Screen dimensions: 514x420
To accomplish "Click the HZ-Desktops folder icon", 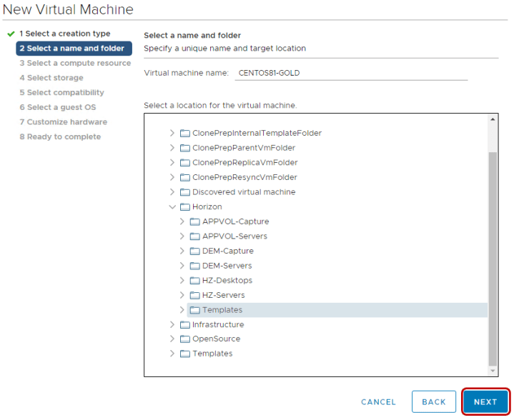I will point(194,281).
